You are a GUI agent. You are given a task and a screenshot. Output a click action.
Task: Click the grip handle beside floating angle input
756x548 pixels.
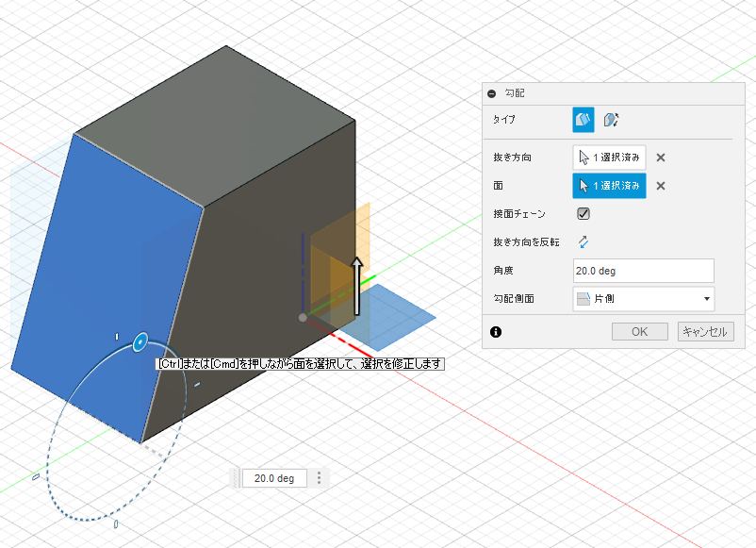click(235, 478)
